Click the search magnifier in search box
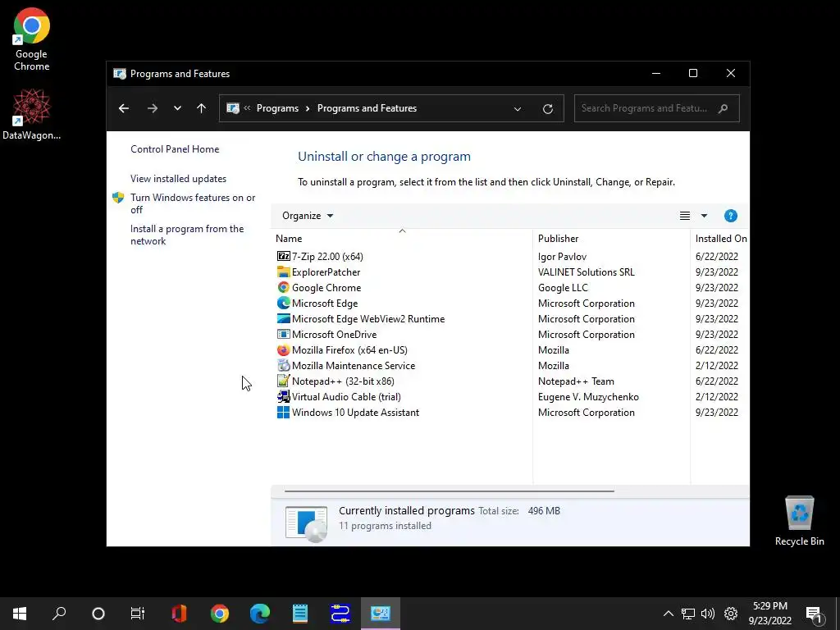 click(x=723, y=108)
